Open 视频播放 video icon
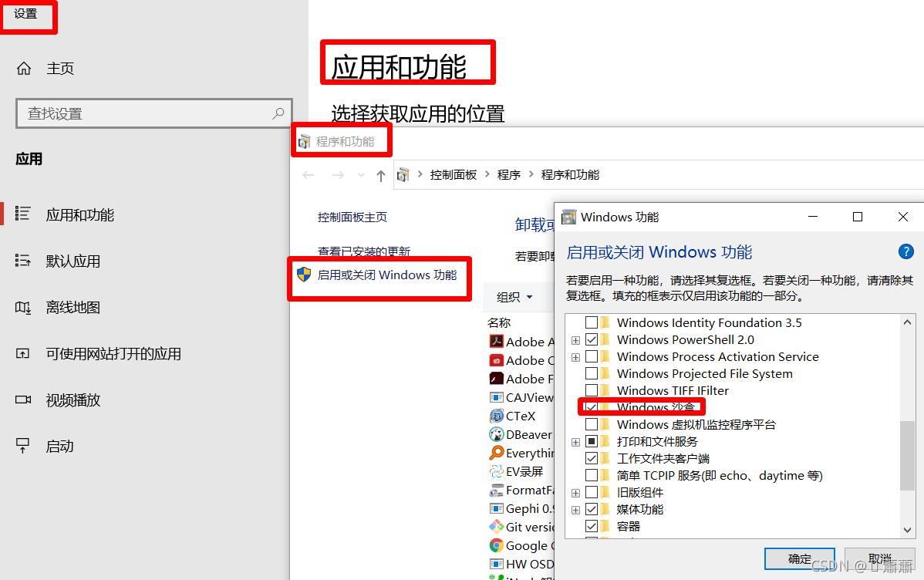 [x=23, y=400]
